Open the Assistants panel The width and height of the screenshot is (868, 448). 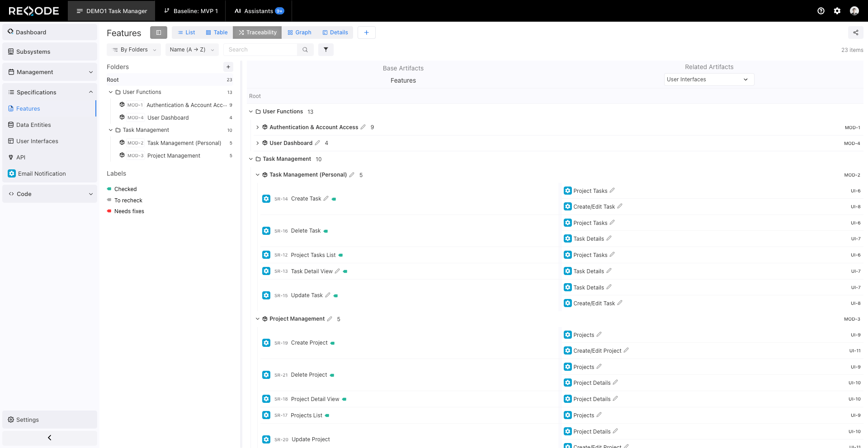(259, 11)
